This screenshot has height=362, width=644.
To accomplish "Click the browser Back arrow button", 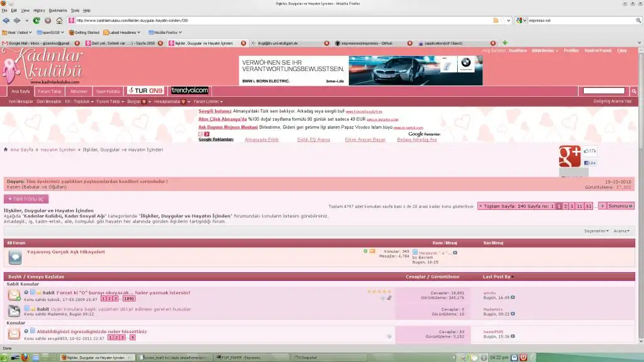I will 6,20.
